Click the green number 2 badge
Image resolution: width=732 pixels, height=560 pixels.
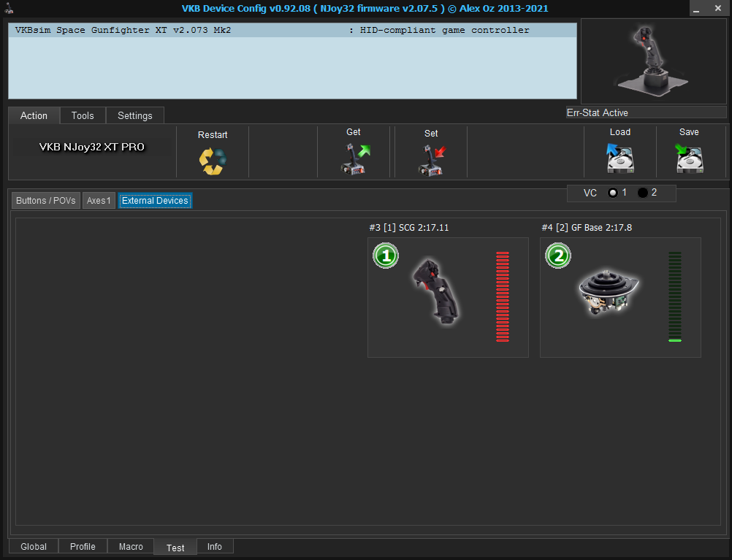[558, 256]
